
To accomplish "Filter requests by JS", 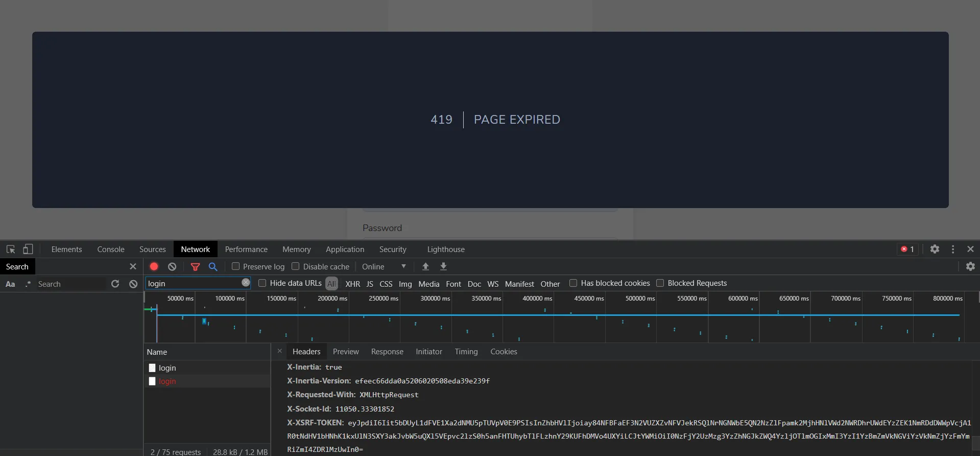I will tap(370, 284).
